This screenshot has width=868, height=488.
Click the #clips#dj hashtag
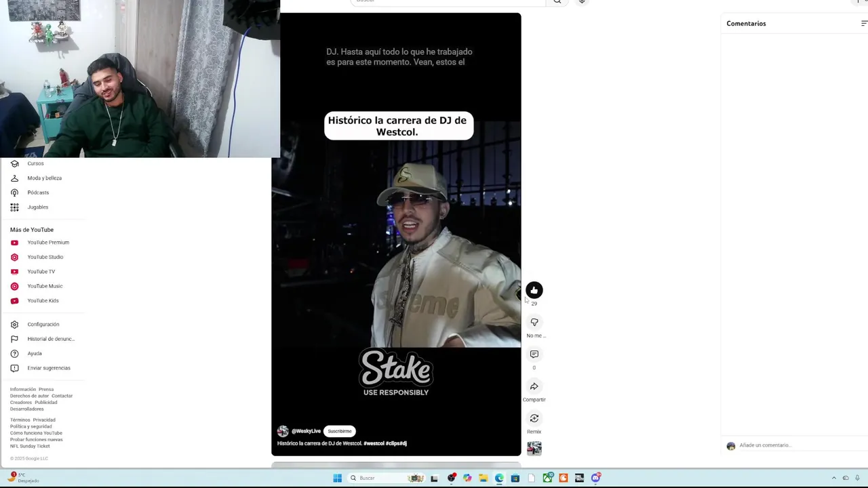click(396, 443)
